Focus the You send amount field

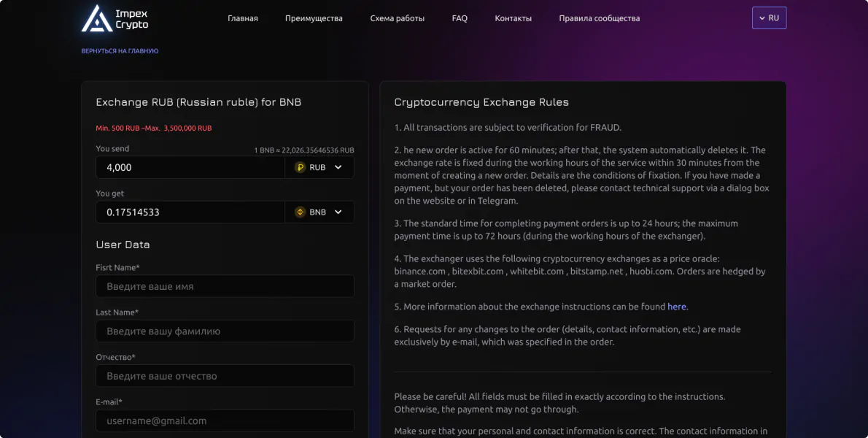pos(190,167)
